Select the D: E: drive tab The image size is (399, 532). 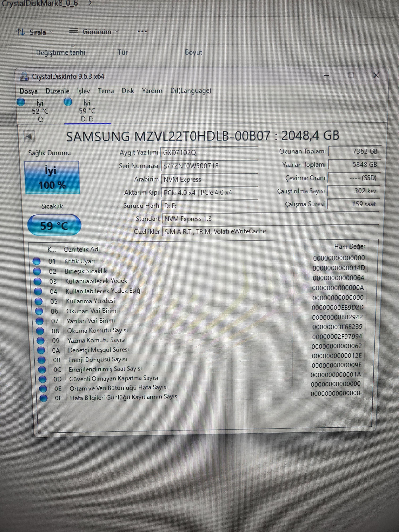click(x=87, y=111)
